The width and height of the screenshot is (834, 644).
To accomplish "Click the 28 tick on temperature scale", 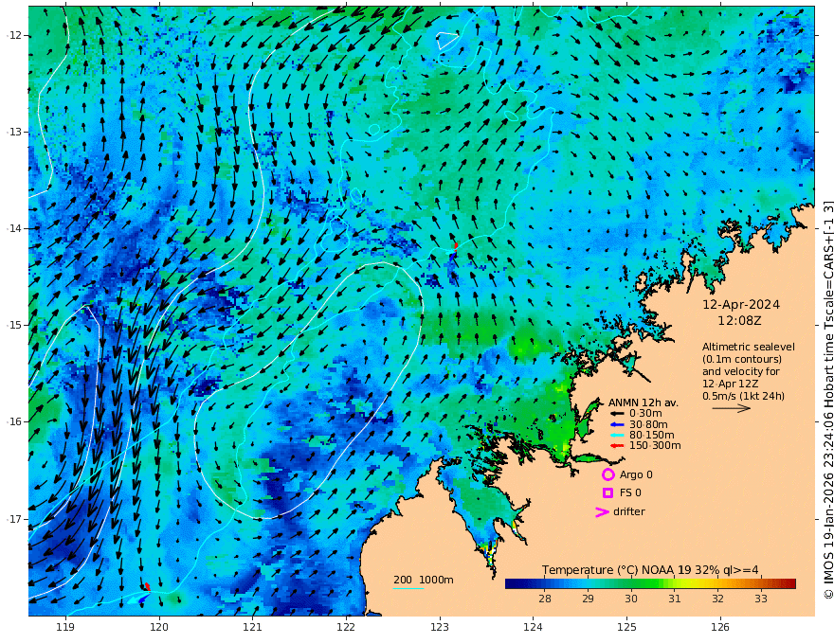I will pyautogui.click(x=545, y=599).
